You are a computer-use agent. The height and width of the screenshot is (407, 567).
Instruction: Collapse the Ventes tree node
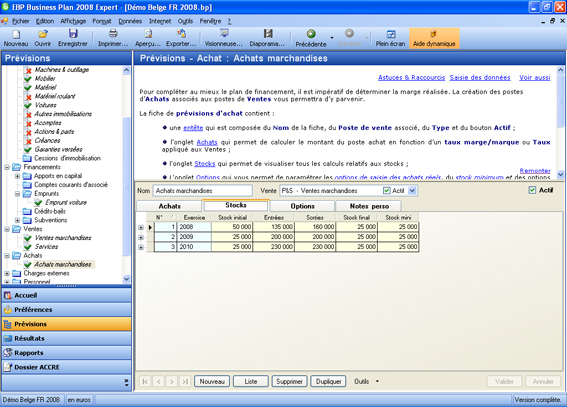pos(7,229)
